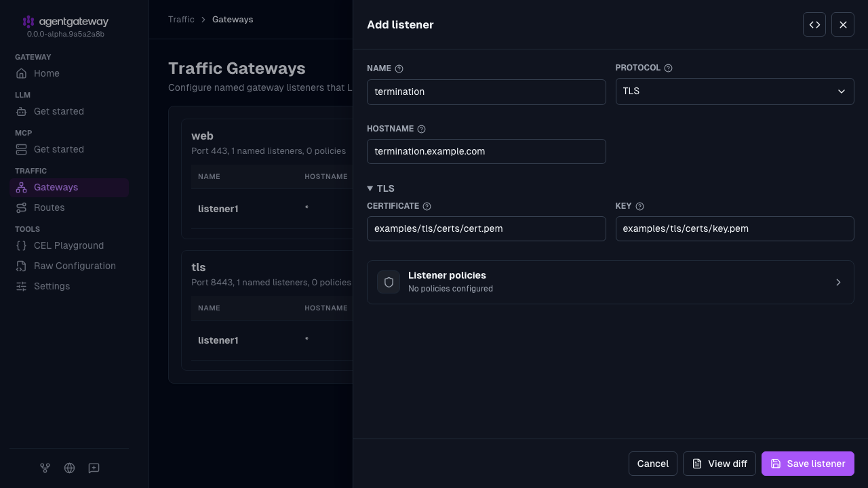Expand Listener policies row
The width and height of the screenshot is (868, 488).
[x=610, y=282]
